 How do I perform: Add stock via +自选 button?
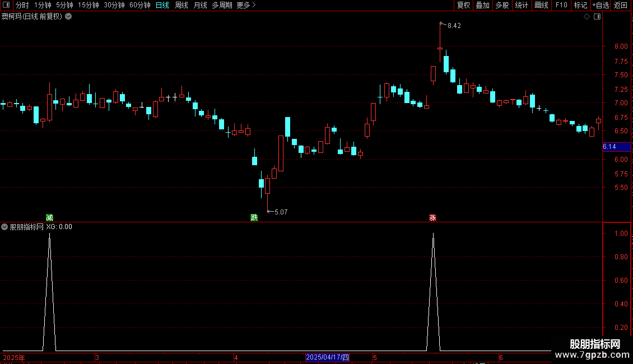[601, 5]
